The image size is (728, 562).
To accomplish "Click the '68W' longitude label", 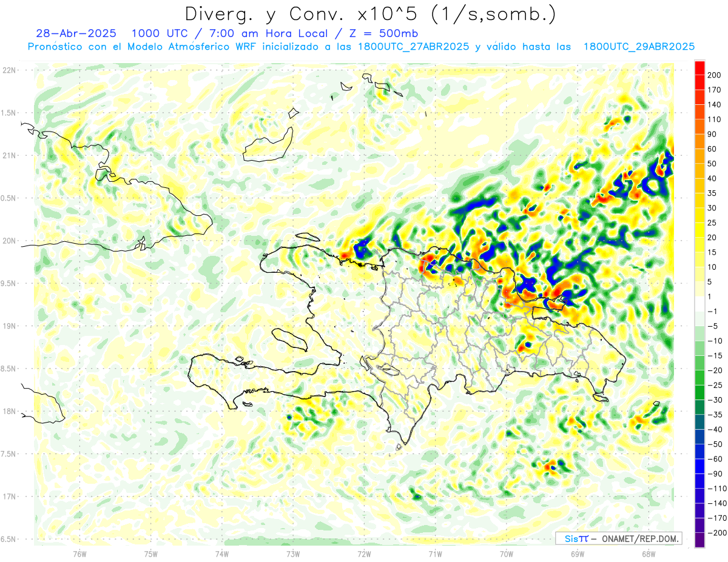I will click(649, 554).
